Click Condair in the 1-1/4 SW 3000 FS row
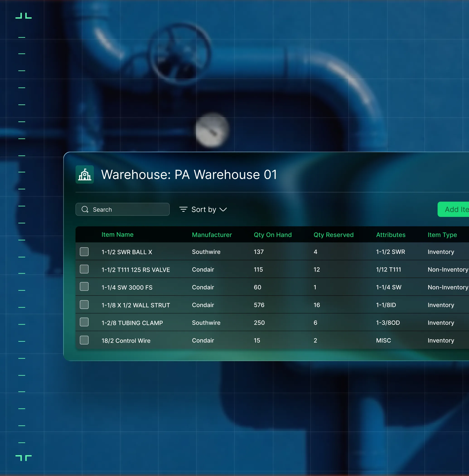This screenshot has height=476, width=469. pos(203,287)
